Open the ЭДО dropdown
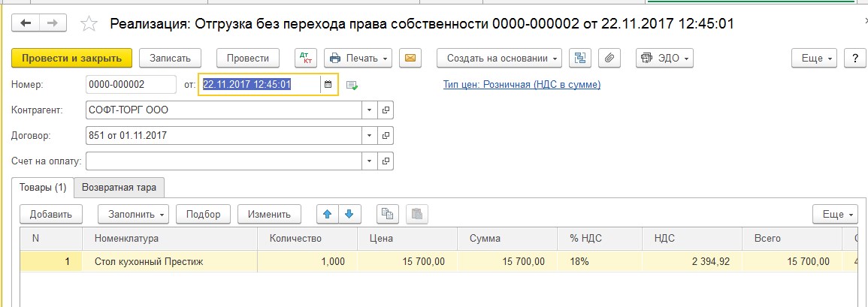868x307 pixels. tap(664, 58)
